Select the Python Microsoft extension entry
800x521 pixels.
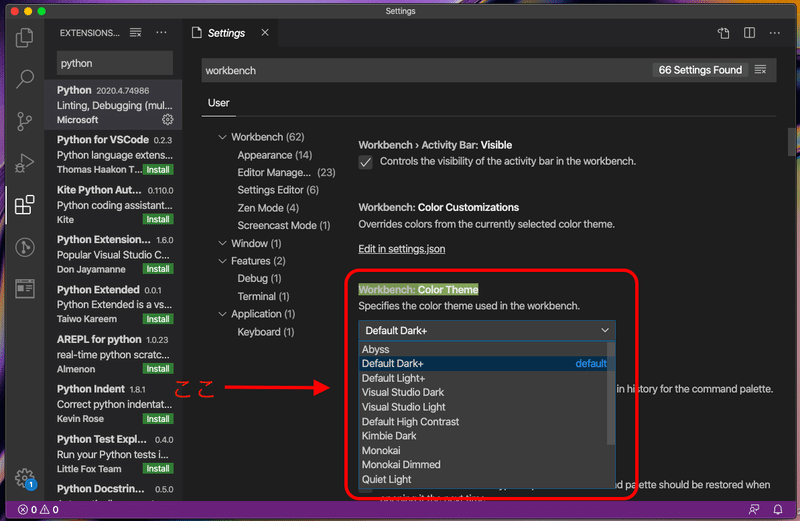coord(114,105)
